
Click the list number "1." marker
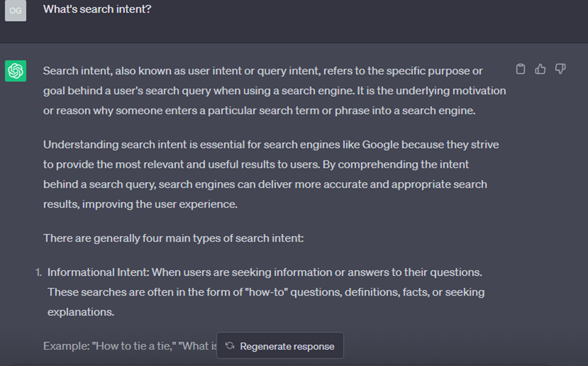click(x=39, y=272)
